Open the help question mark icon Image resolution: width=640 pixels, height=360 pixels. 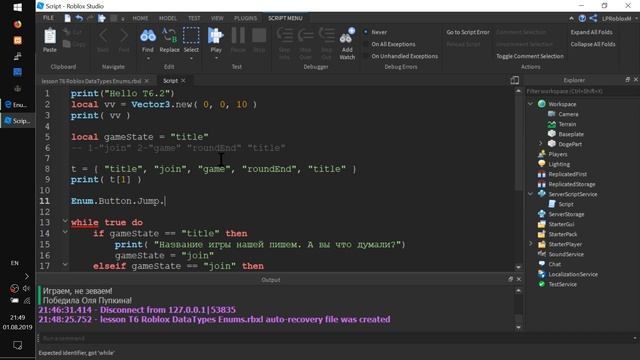[x=582, y=18]
